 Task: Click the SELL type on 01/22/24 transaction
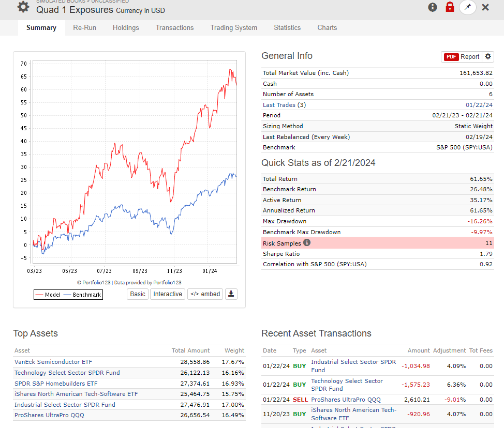tap(300, 400)
